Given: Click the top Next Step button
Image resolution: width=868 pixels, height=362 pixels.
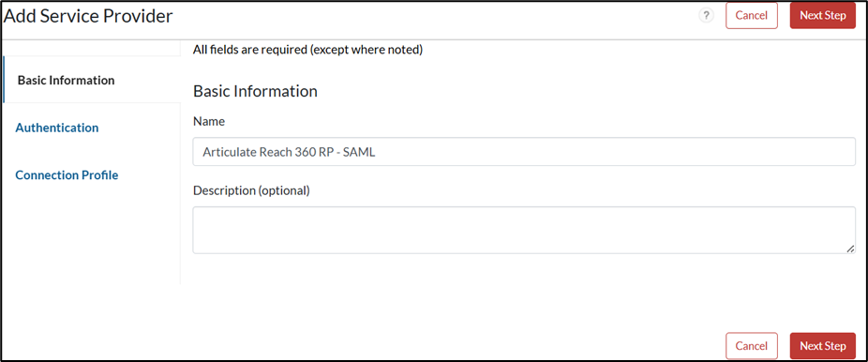Looking at the screenshot, I should click(823, 16).
